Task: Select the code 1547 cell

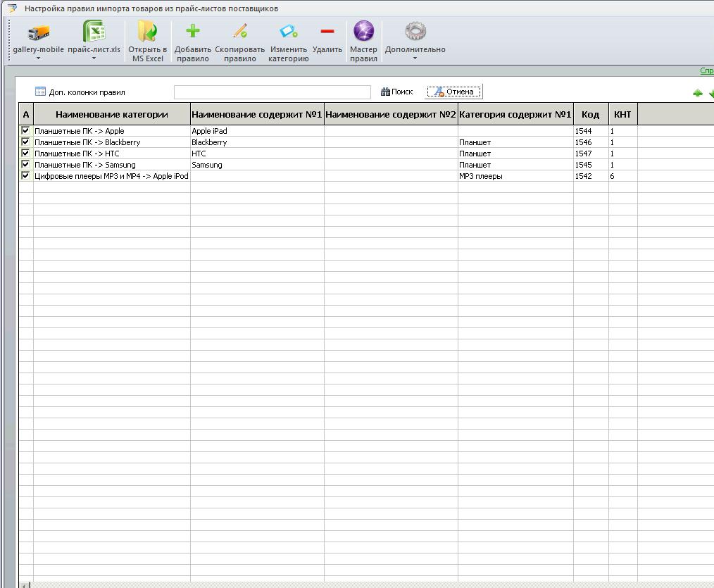Action: point(591,154)
